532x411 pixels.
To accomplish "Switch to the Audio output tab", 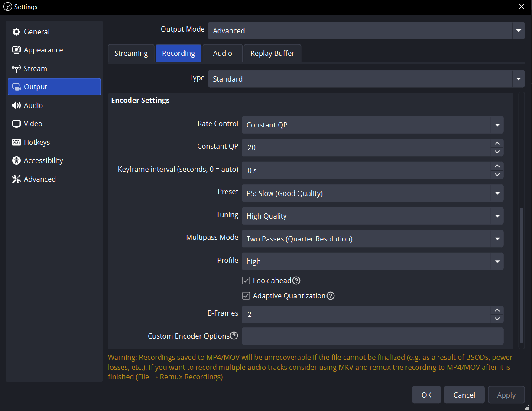I will 222,53.
